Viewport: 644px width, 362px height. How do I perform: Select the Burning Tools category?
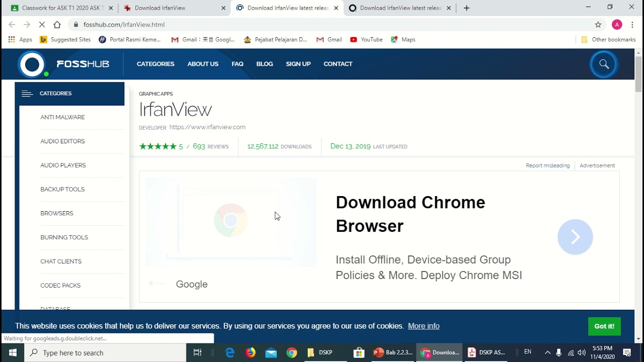coord(64,237)
